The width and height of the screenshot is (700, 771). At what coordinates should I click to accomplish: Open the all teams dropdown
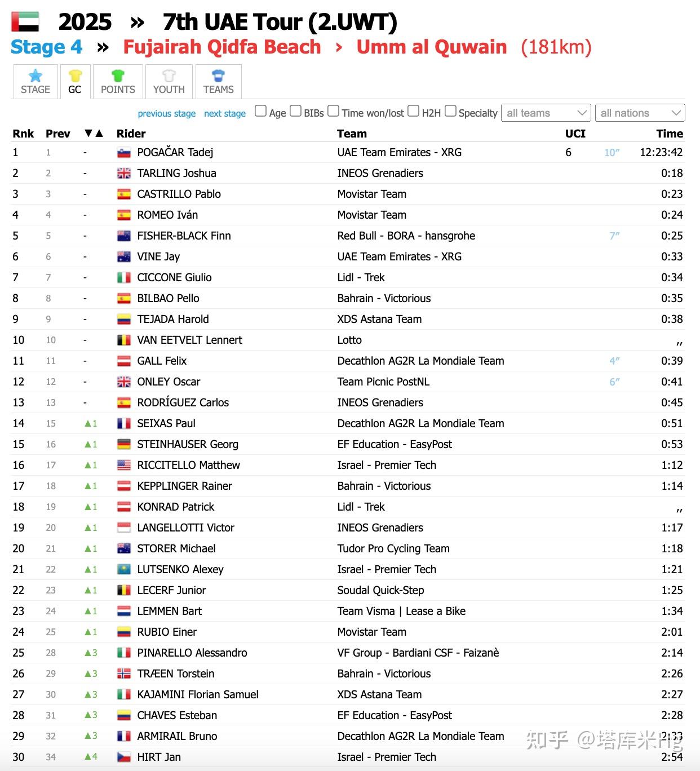tap(546, 113)
